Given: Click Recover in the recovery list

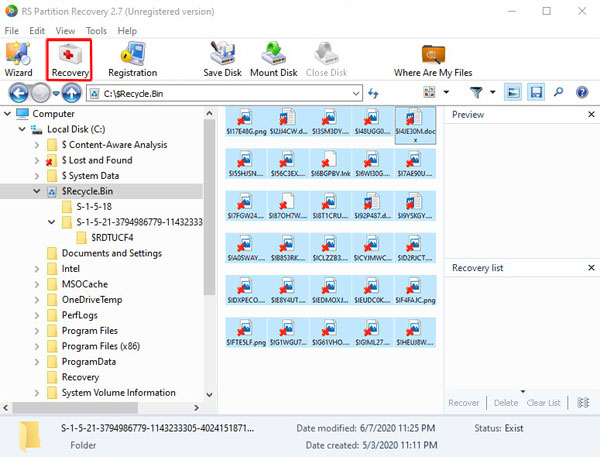Looking at the screenshot, I should (x=463, y=403).
